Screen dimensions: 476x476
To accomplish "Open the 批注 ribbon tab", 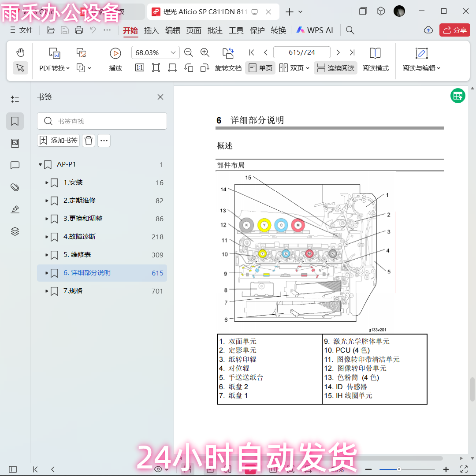I will pos(215,30).
